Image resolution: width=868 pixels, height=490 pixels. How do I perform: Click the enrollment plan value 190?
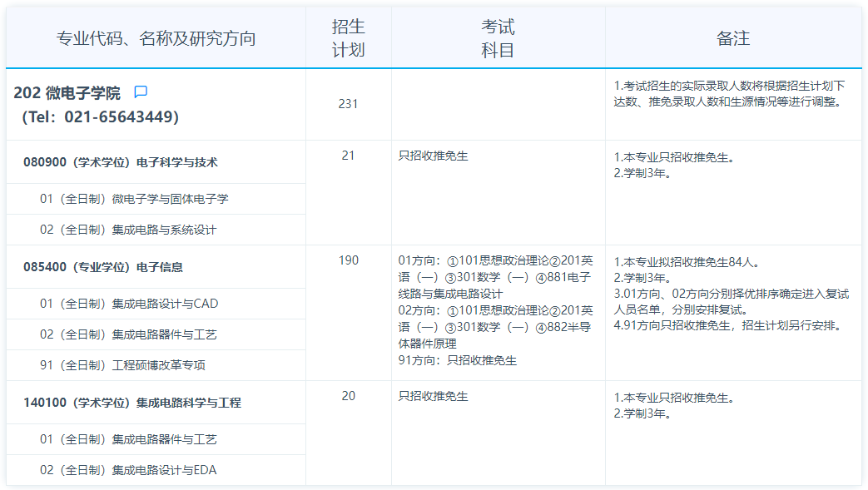click(348, 260)
